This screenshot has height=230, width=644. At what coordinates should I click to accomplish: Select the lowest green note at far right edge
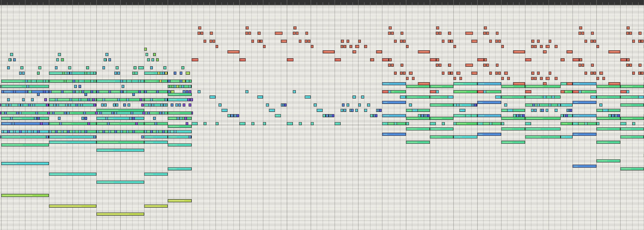click(632, 169)
